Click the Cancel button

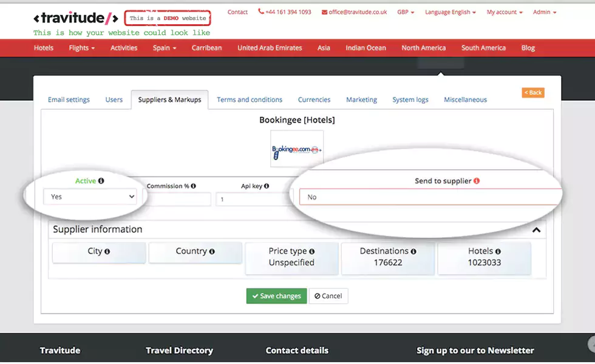click(328, 296)
